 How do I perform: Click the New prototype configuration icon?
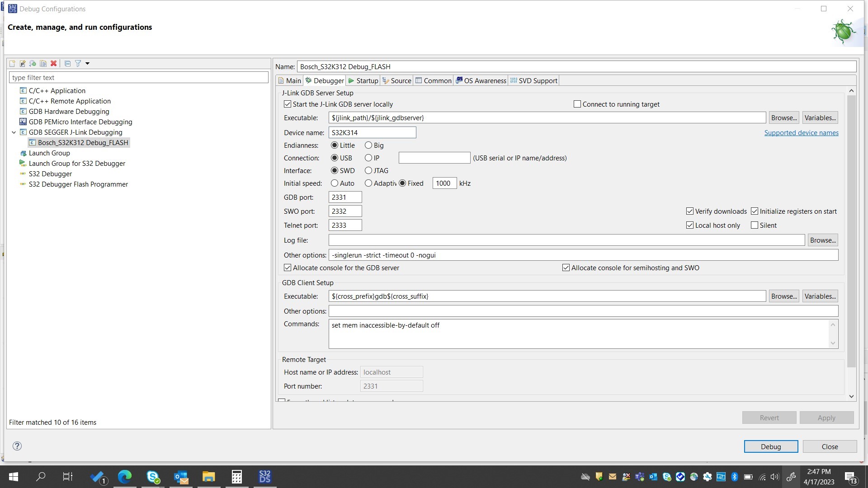[23, 63]
